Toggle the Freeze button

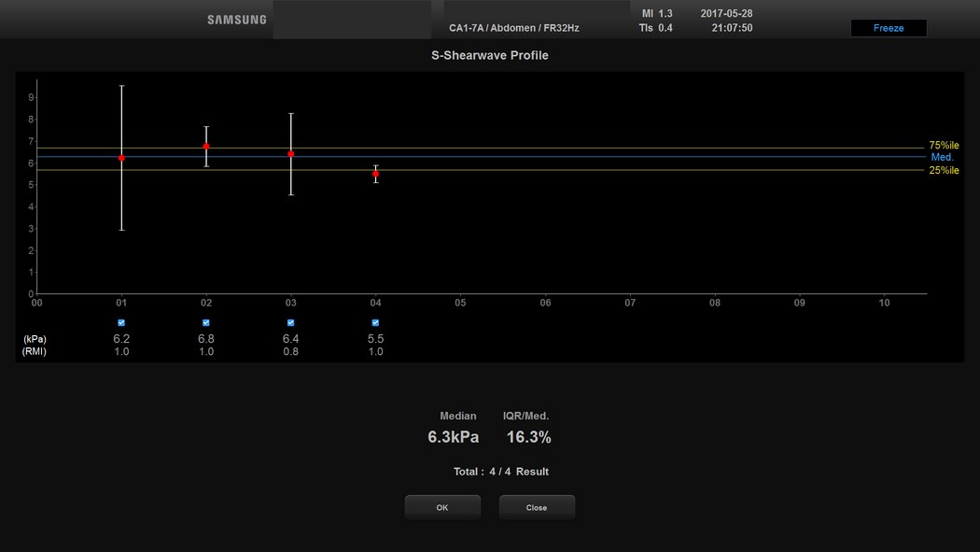pos(888,28)
